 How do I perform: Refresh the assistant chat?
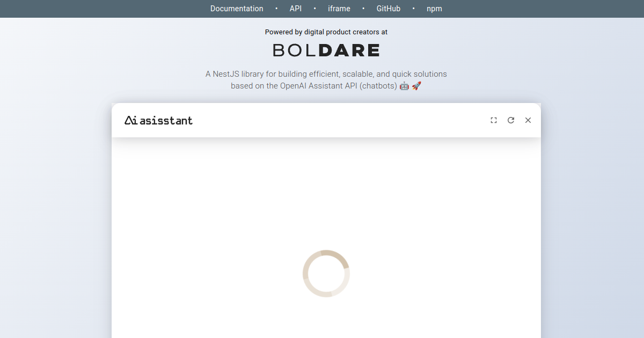click(511, 120)
